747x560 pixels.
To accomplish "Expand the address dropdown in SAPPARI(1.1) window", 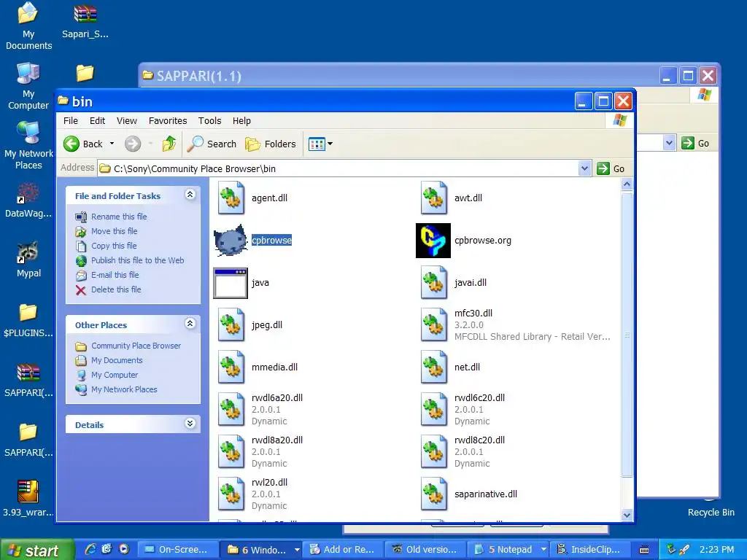I will point(670,143).
